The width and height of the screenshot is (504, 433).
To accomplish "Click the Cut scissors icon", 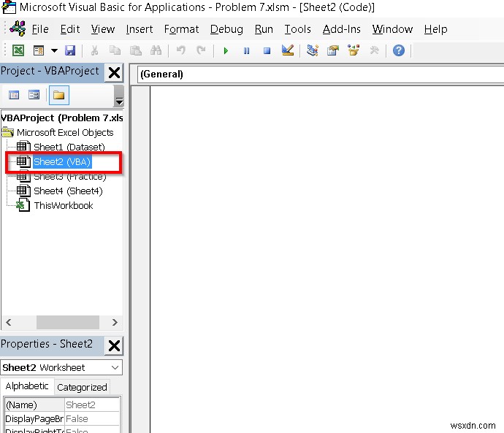I will click(94, 50).
